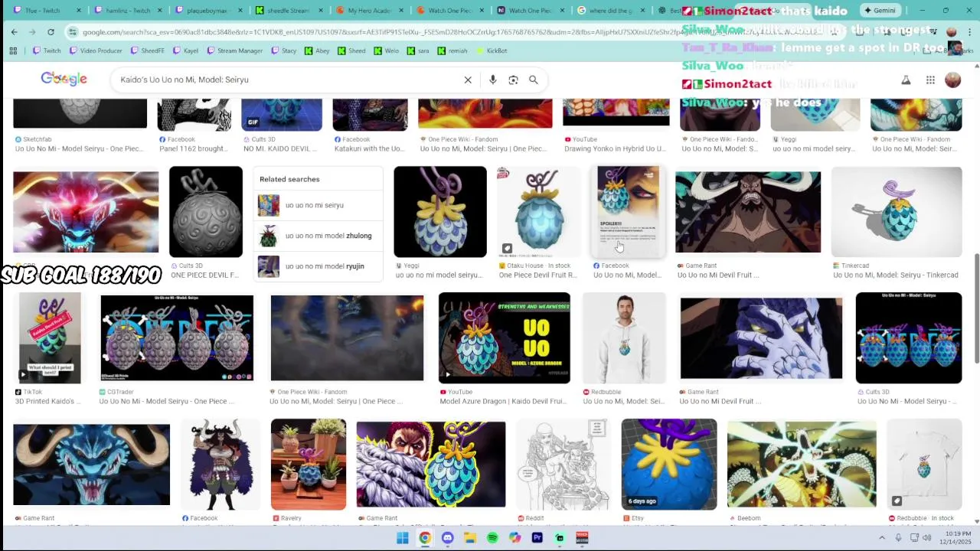Click the page vertical scrollbar thumb

tap(976, 310)
